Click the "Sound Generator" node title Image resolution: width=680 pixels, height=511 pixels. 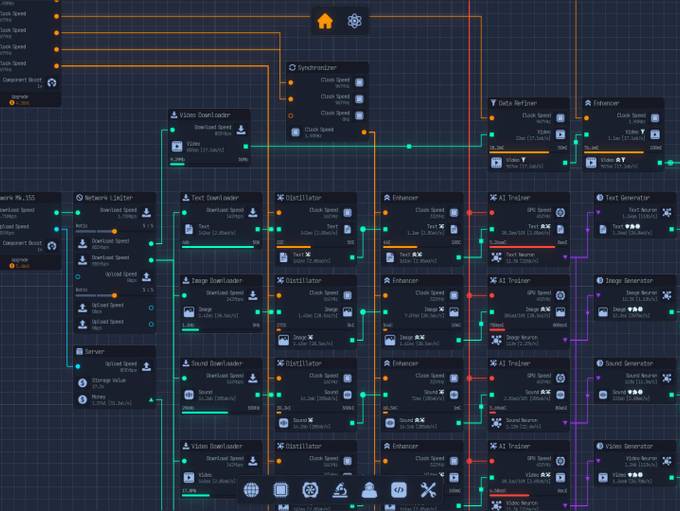click(629, 363)
